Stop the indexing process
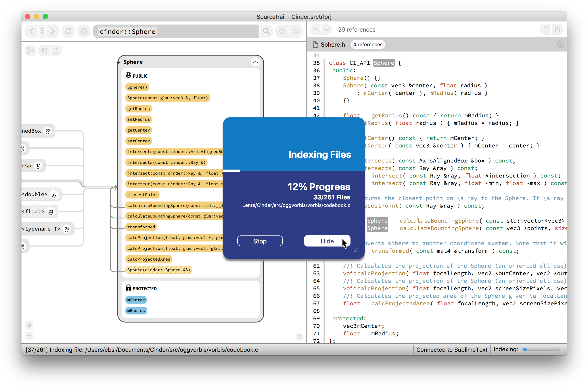 click(x=260, y=241)
